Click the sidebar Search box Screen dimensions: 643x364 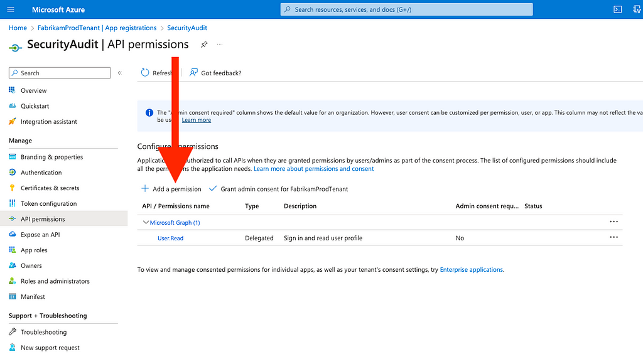click(60, 73)
